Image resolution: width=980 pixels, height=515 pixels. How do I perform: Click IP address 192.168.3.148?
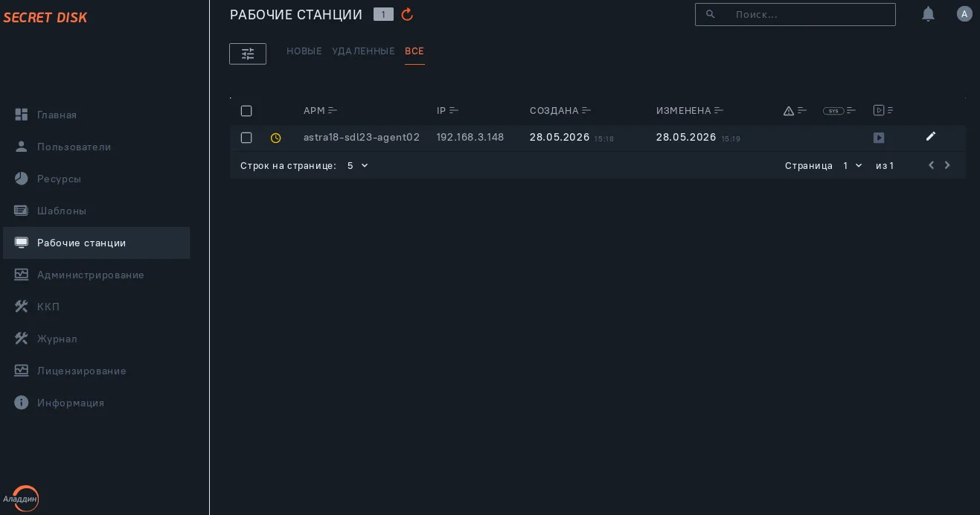tap(470, 138)
